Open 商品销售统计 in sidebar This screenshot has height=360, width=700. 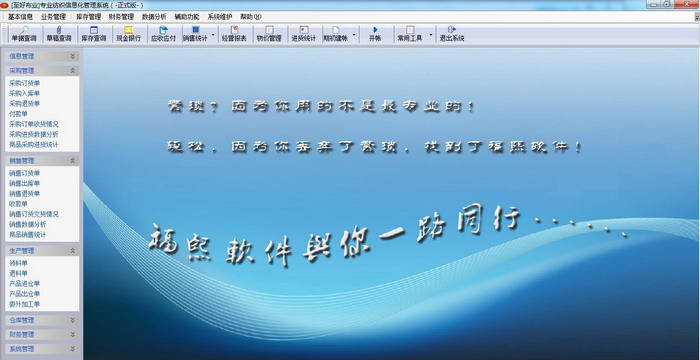(x=28, y=234)
